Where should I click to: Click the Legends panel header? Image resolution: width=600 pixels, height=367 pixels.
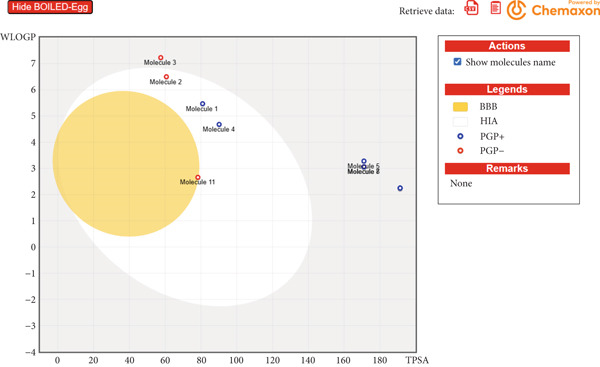click(x=507, y=89)
